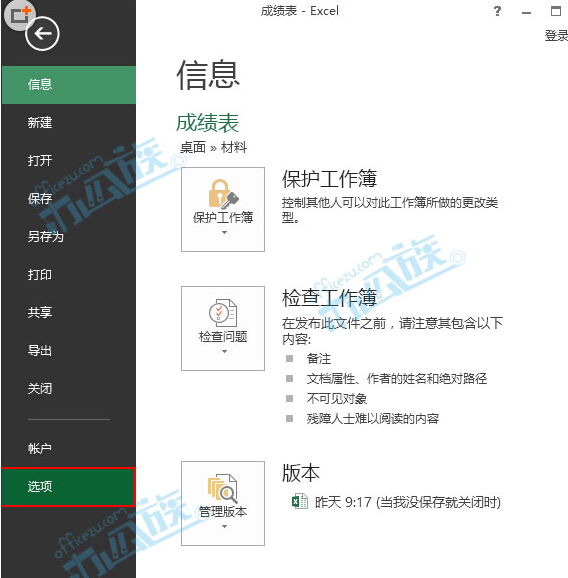Click the screenshot tool icon at top-left corner
The height and width of the screenshot is (578, 568).
coord(19,15)
